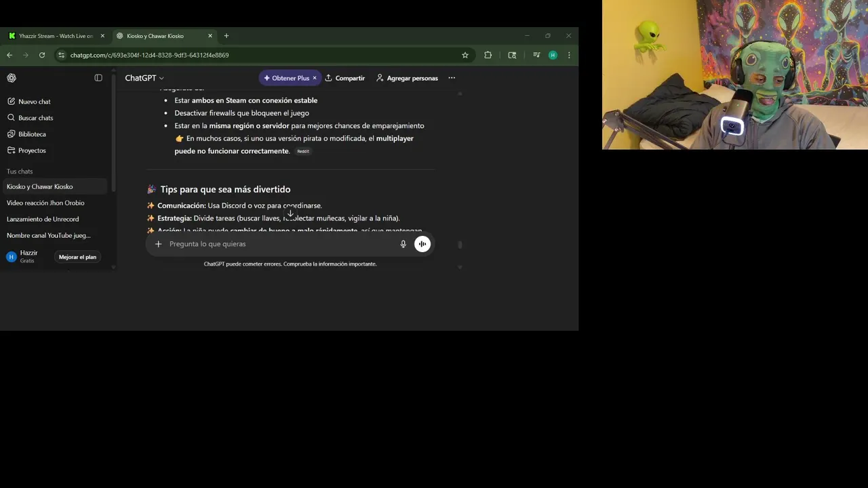Reload the page with the refresh icon
868x488 pixels.
tap(42, 55)
